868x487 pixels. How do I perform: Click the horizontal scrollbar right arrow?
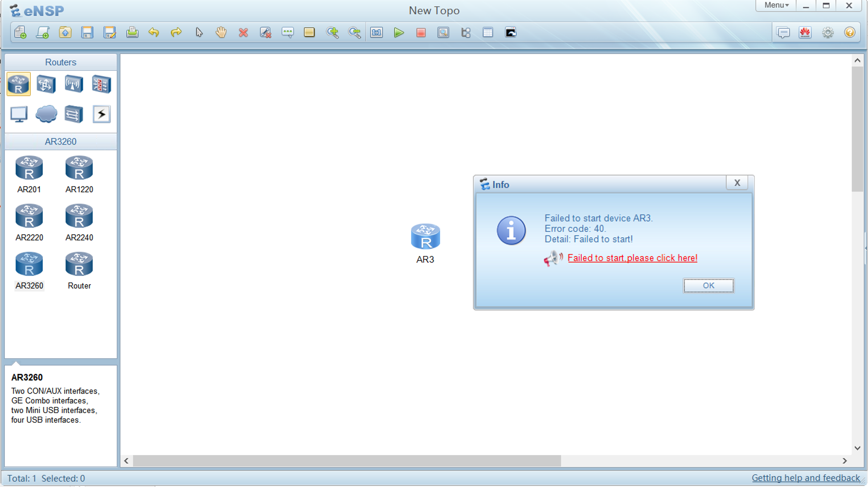[844, 461]
